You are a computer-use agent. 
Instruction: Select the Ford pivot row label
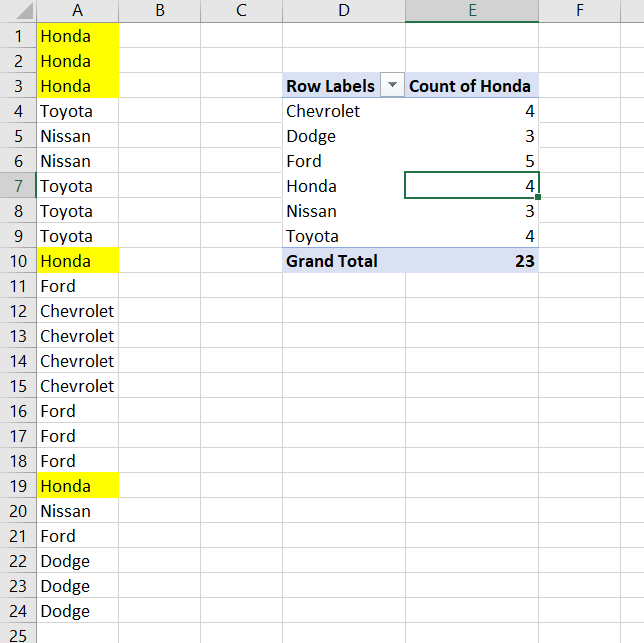pos(344,161)
